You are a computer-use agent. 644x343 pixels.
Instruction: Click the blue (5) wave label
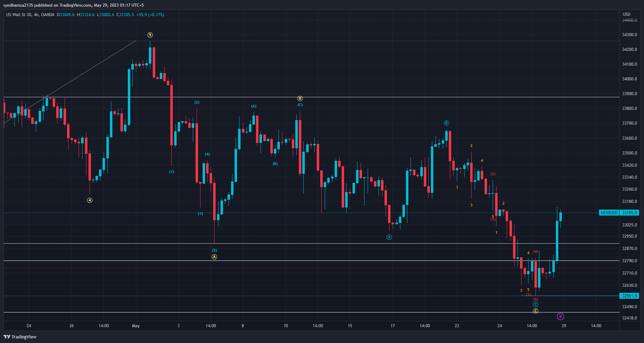point(214,250)
